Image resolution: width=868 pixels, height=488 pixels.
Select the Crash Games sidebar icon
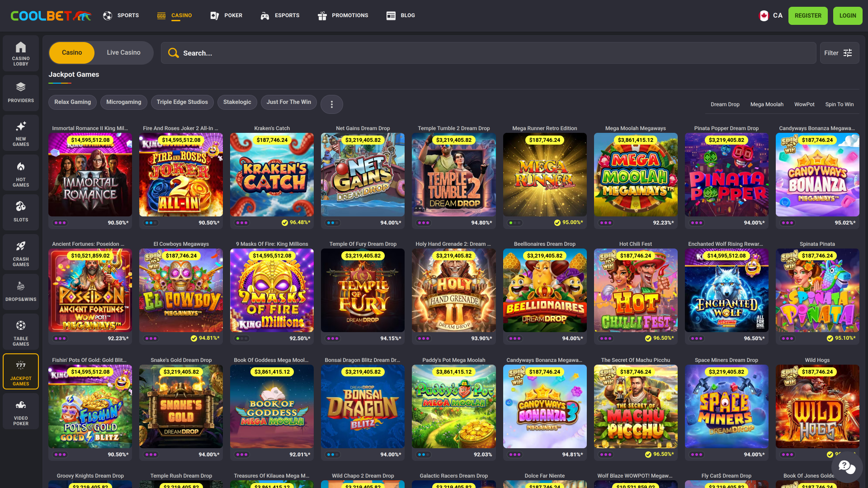click(x=20, y=252)
